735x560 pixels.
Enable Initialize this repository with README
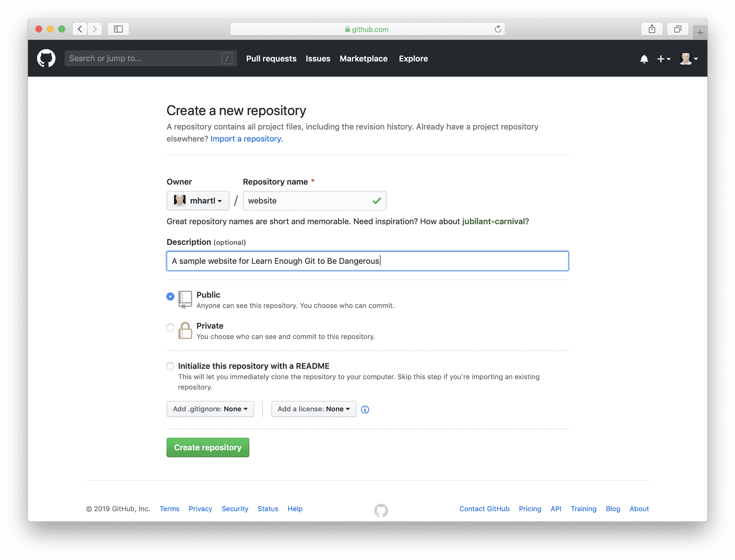point(170,365)
